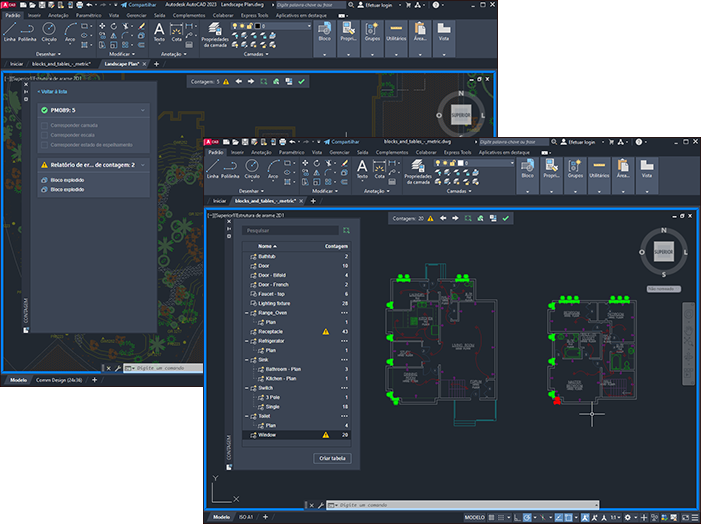
Task: Click the selection area icon beside Pesquisar field
Action: tap(346, 231)
